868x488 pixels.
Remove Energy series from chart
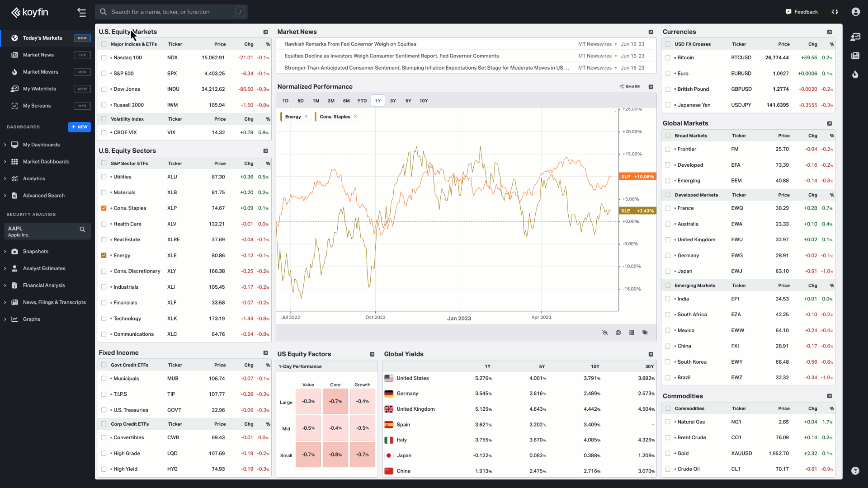point(306,117)
